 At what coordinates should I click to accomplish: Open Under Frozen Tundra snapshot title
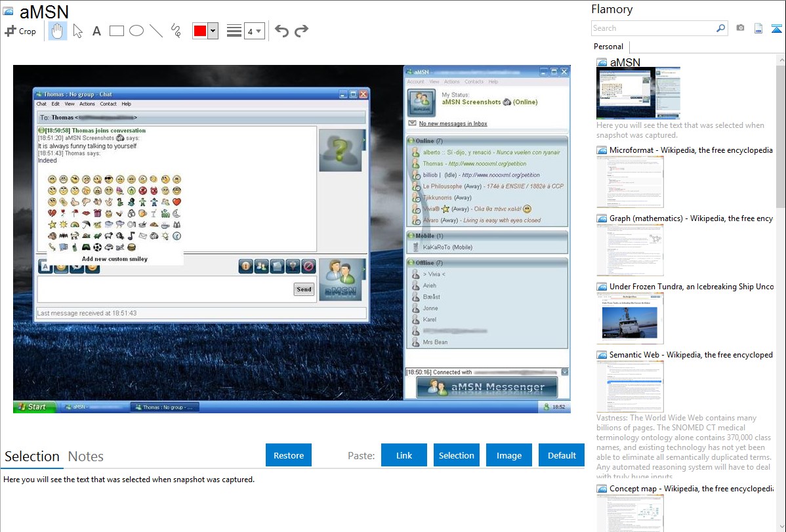click(692, 286)
